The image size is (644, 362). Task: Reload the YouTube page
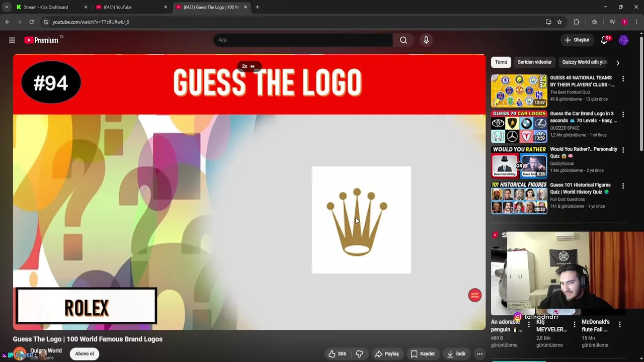point(31,22)
